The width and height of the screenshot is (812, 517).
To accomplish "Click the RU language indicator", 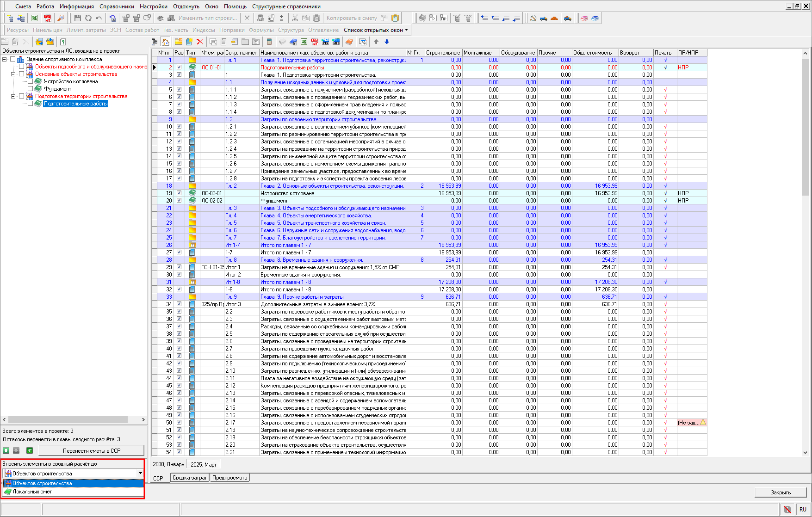I will (803, 509).
